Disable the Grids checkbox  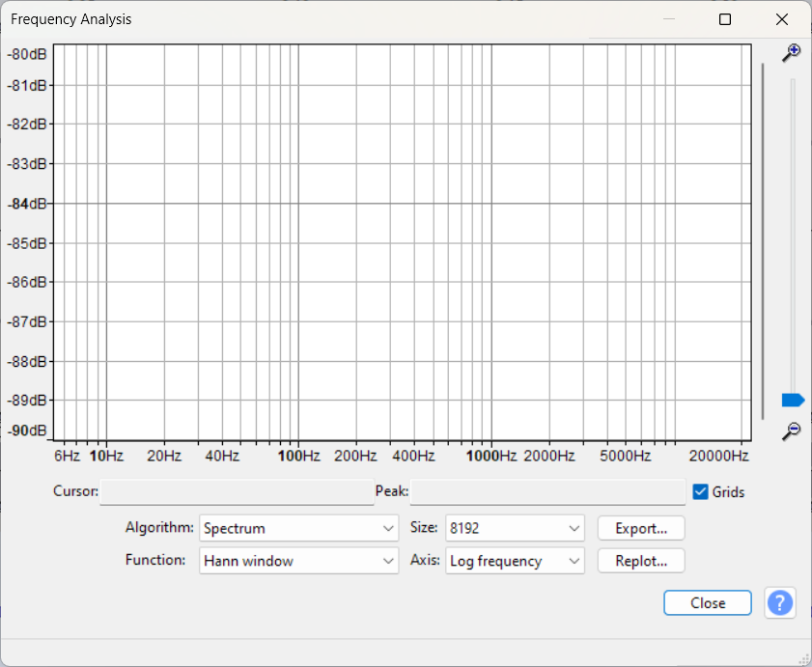pyautogui.click(x=701, y=492)
